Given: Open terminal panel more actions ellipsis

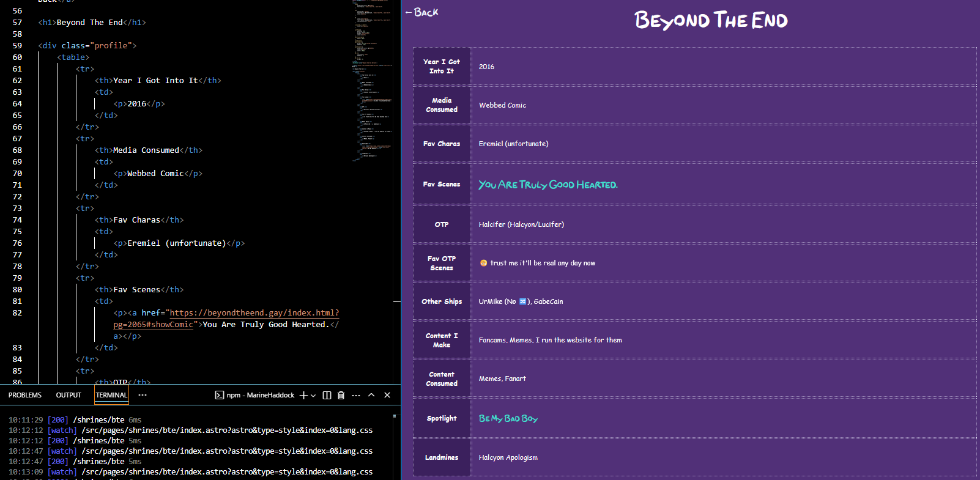Looking at the screenshot, I should pyautogui.click(x=356, y=395).
